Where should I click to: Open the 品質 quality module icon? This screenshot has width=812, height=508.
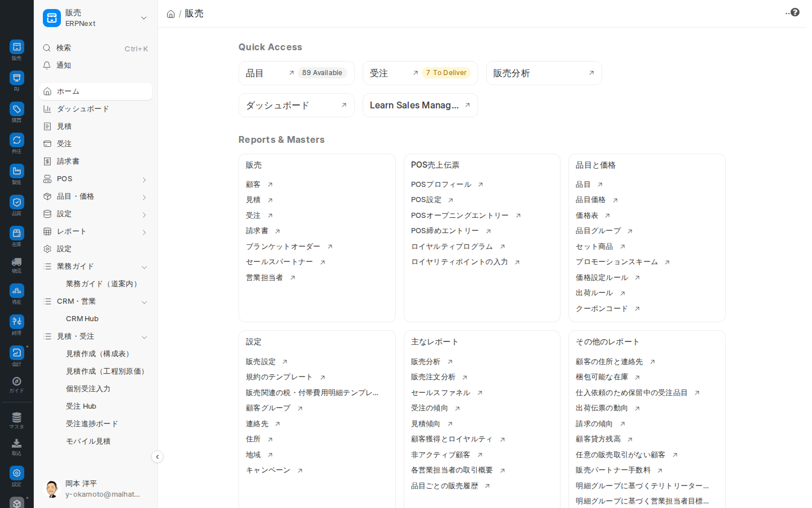(16, 202)
